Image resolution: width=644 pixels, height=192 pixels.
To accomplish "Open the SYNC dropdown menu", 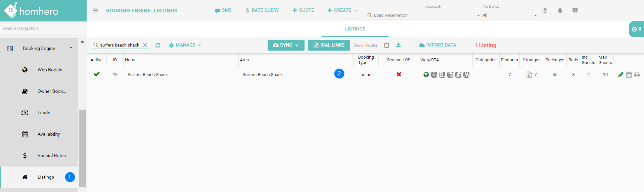I will [286, 45].
